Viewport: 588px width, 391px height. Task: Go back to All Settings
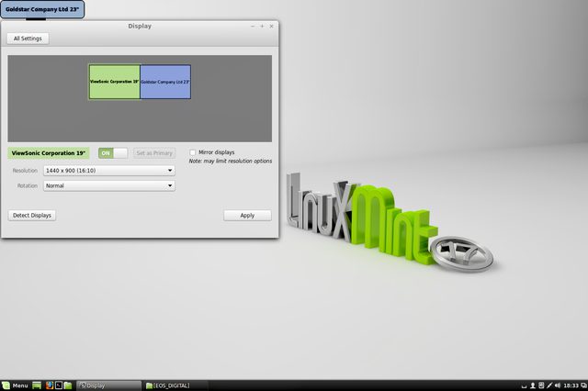tap(29, 39)
